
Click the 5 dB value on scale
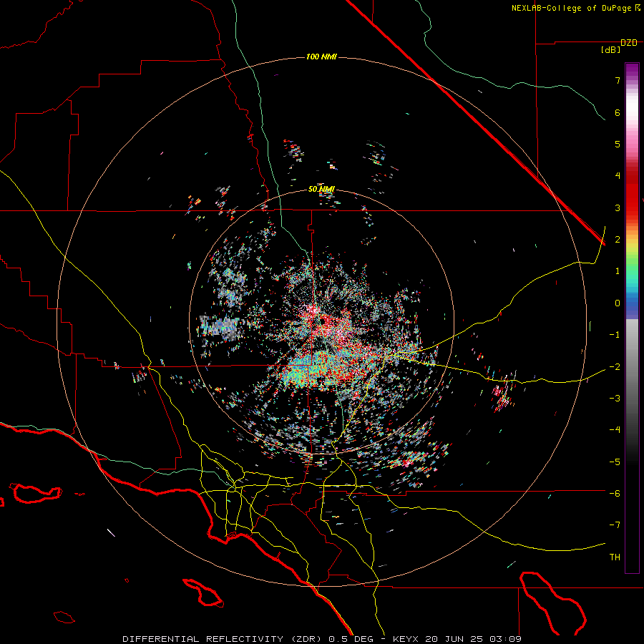tap(618, 144)
